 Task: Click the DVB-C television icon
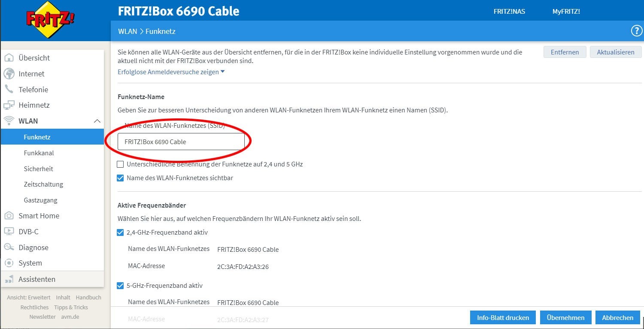point(9,232)
